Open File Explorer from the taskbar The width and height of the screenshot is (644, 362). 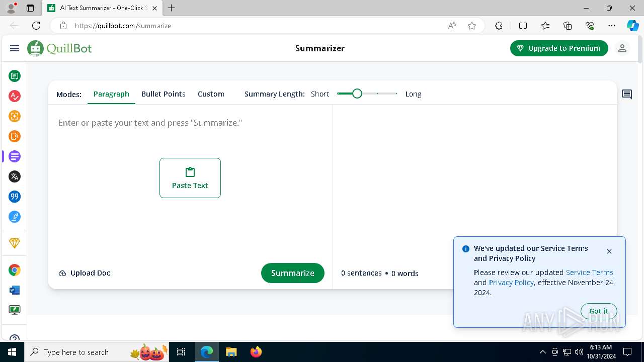(231, 352)
